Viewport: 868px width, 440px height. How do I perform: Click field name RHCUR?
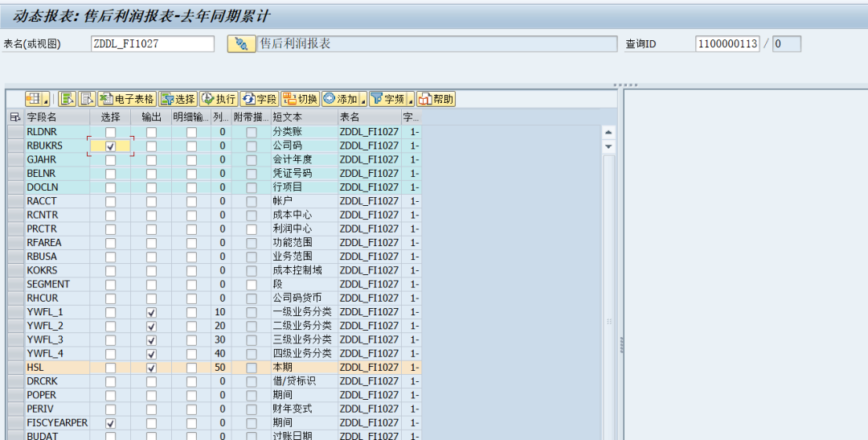coord(43,298)
